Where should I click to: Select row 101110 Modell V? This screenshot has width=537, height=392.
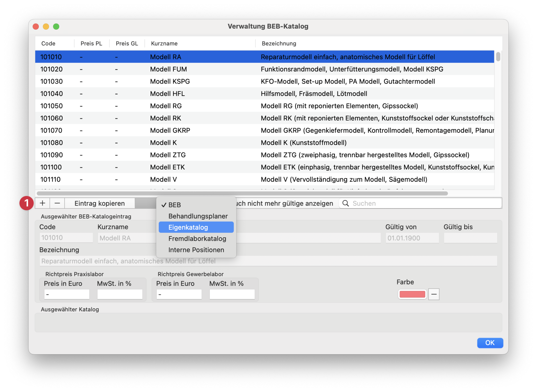pos(265,179)
